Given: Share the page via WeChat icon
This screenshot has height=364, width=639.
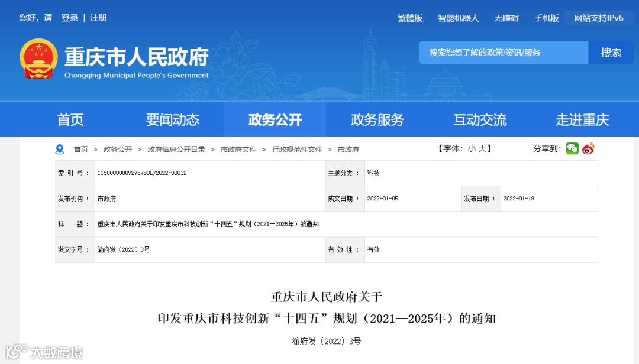Looking at the screenshot, I should coord(572,148).
